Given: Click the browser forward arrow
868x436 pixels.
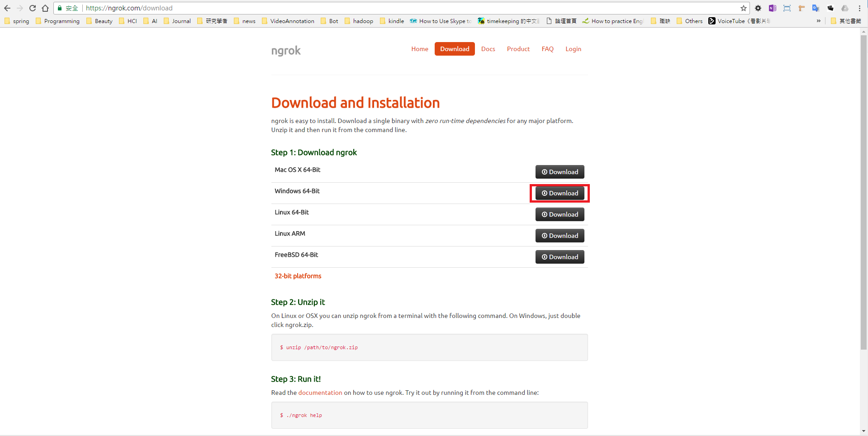Looking at the screenshot, I should (20, 8).
